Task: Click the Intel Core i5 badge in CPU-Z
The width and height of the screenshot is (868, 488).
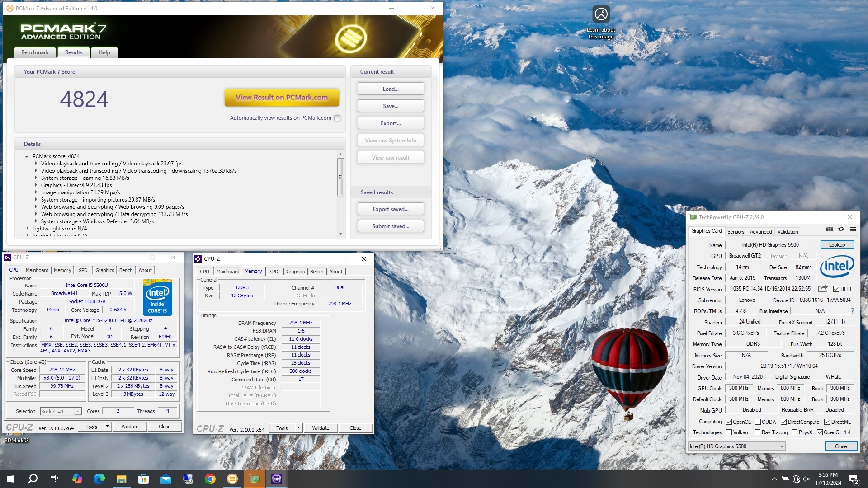Action: (157, 297)
